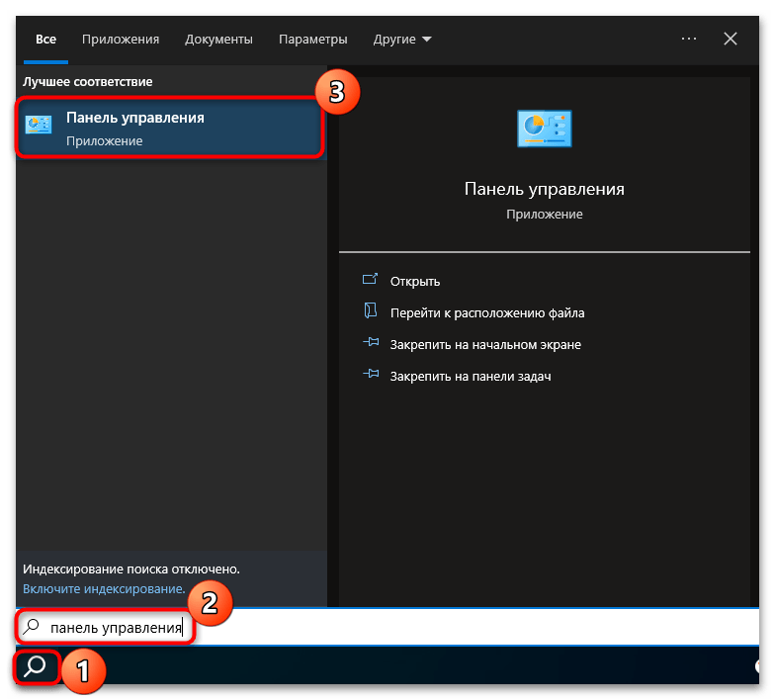Viewport: 775px width, 700px height.
Task: Close the search panel with X
Action: click(x=730, y=39)
